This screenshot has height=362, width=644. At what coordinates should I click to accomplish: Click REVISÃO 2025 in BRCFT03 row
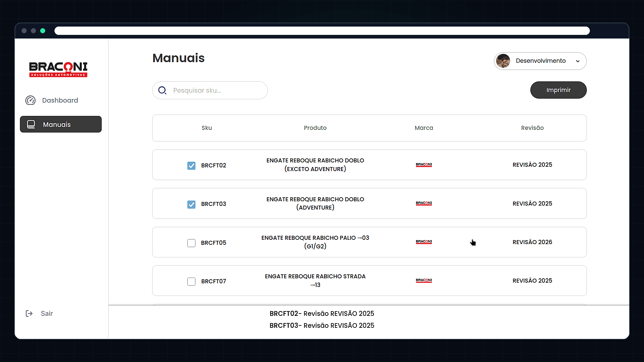pos(532,204)
